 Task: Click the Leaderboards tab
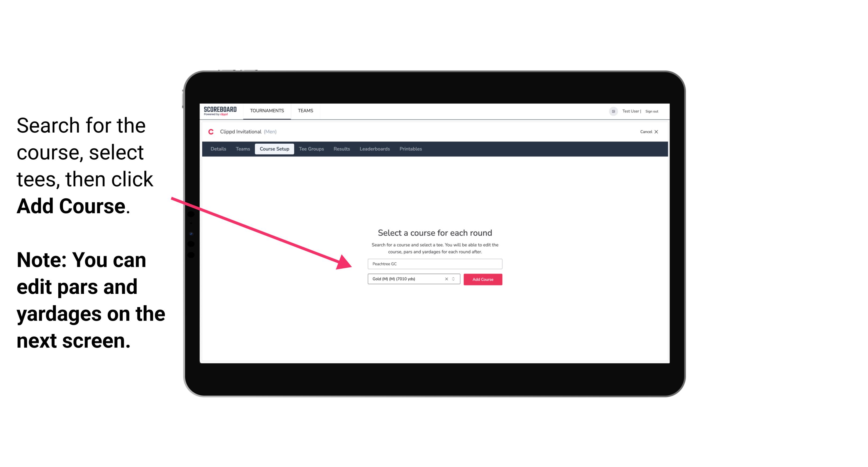point(374,149)
